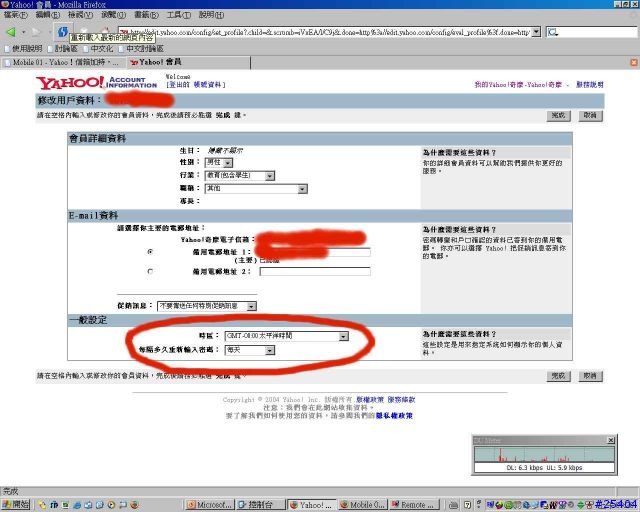Launch Internet Explorer from quick launch
Viewport: 640px width, 512px height.
[x=77, y=505]
